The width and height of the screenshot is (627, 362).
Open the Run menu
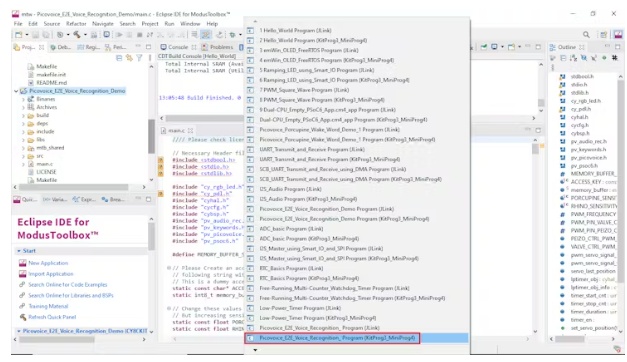170,24
